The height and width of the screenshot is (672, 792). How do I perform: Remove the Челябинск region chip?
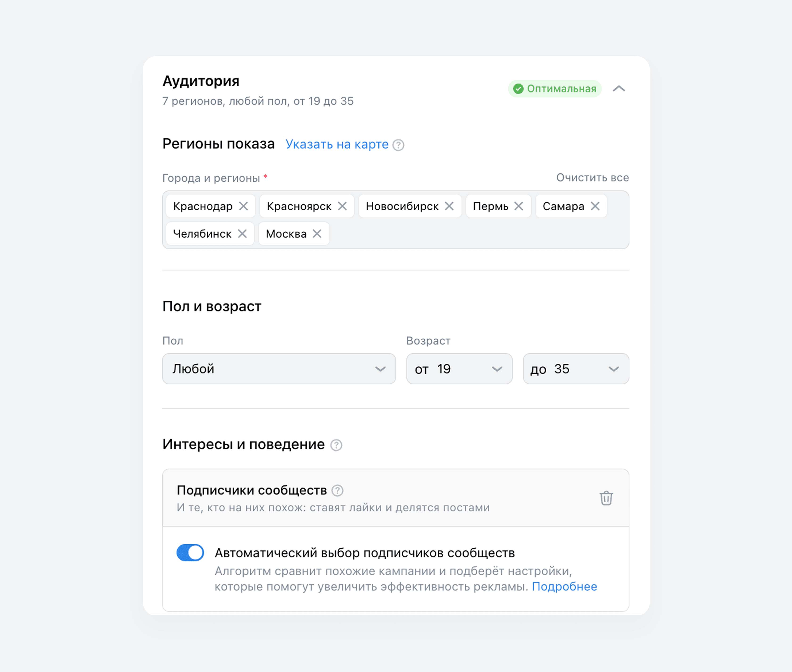coord(243,233)
